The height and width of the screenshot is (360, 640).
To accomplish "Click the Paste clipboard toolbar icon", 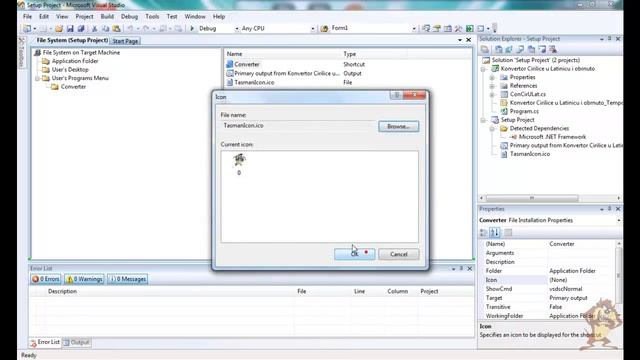I will tap(116, 29).
